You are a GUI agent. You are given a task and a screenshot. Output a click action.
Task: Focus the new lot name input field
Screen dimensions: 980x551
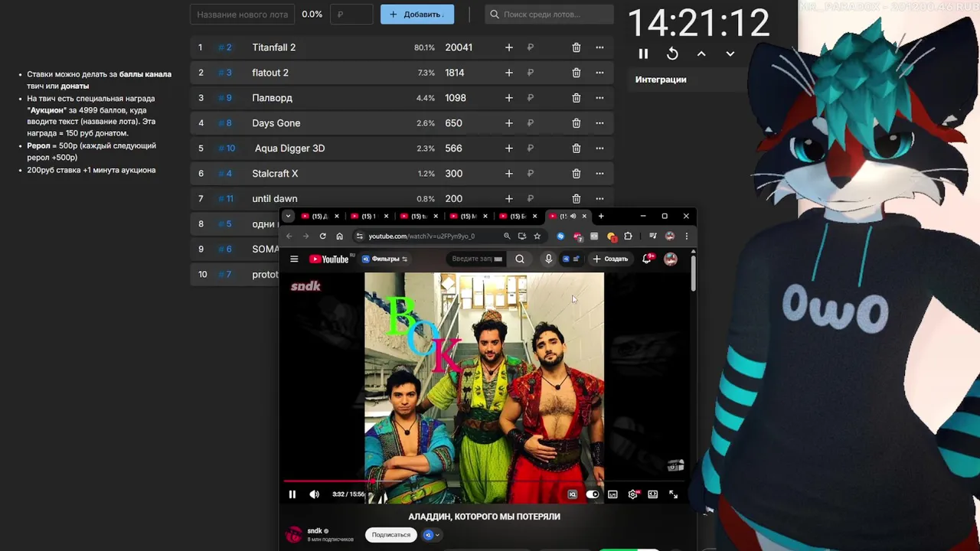point(243,14)
